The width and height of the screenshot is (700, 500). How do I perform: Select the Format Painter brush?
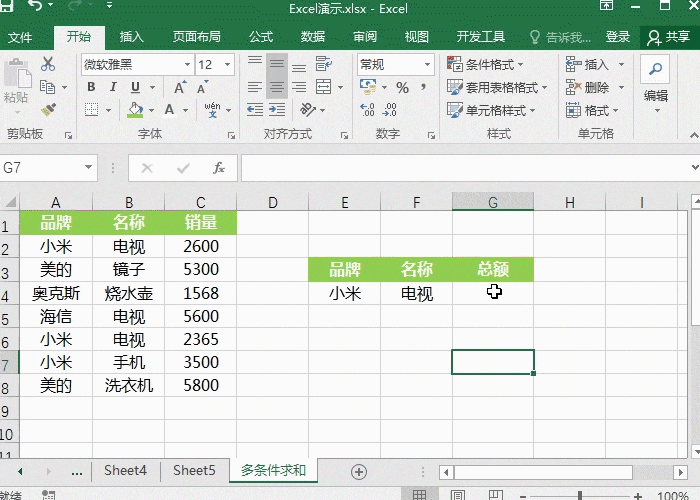(48, 109)
